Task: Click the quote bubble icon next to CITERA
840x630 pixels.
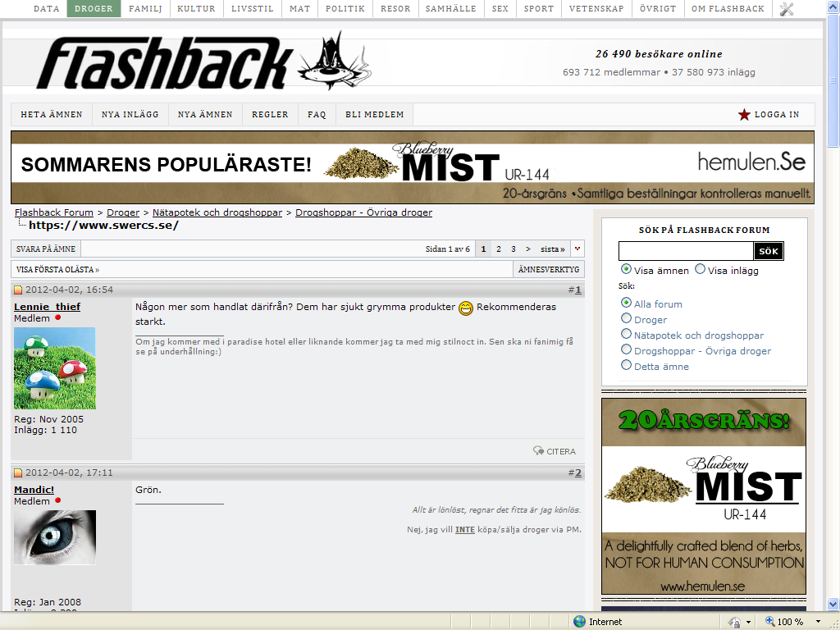Action: click(x=538, y=451)
